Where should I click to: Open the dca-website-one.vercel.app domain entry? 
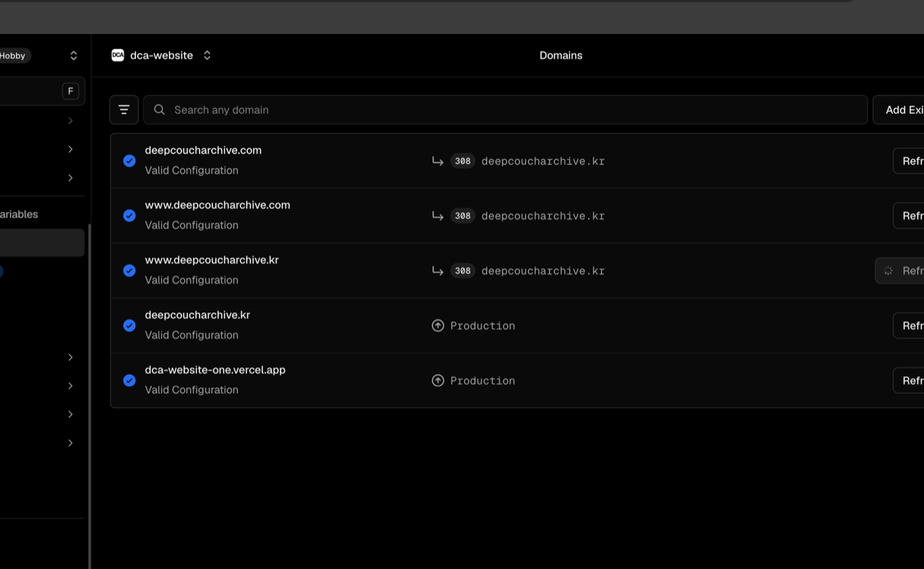215,370
